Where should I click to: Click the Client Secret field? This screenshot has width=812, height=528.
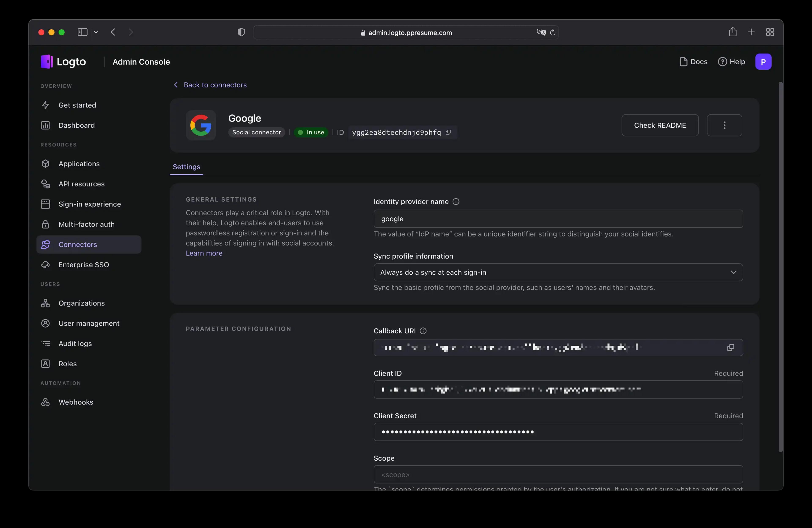click(558, 432)
